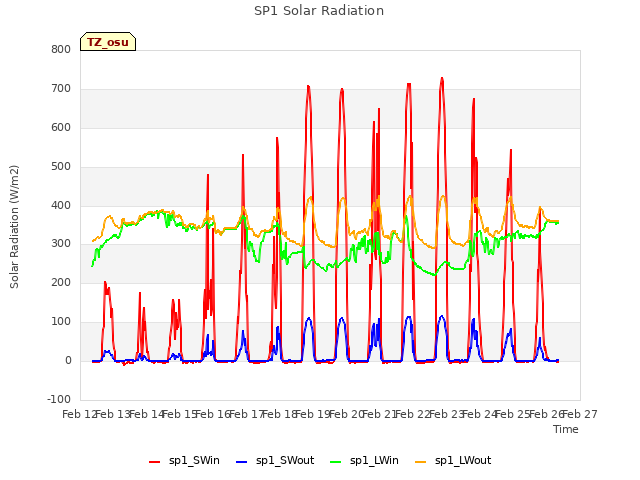Toggle the sp1_SWout legend entry
The image size is (640, 480).
pyautogui.click(x=276, y=461)
